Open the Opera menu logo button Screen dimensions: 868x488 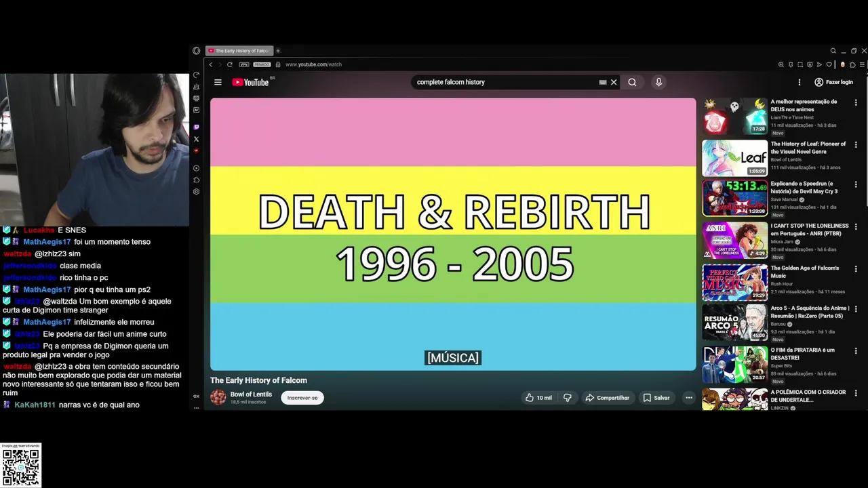pyautogui.click(x=196, y=51)
